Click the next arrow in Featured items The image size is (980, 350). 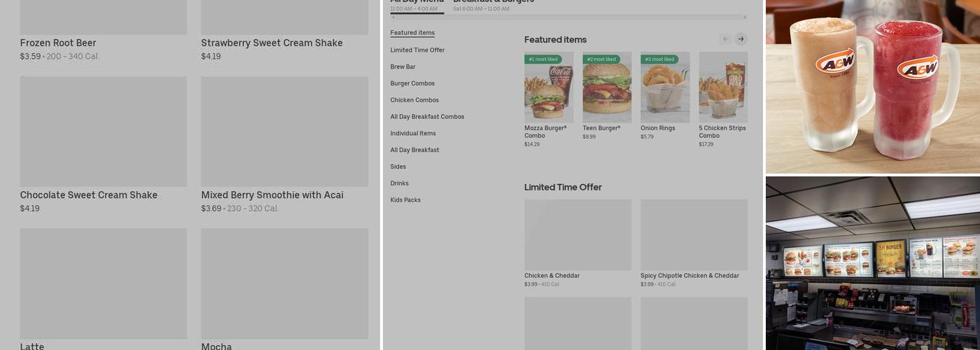pos(741,39)
